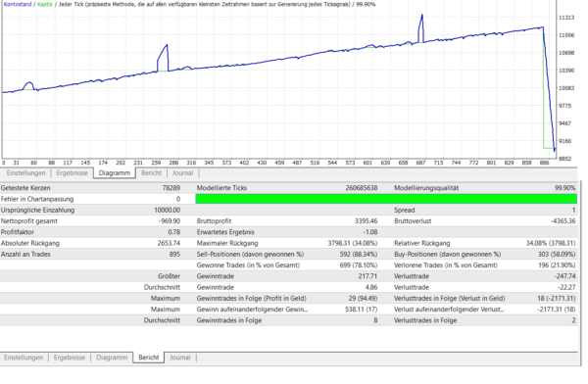Open the Ergebnisse tab directly beneath the equity chart
This screenshot has height=384, width=588.
pyautogui.click(x=72, y=172)
